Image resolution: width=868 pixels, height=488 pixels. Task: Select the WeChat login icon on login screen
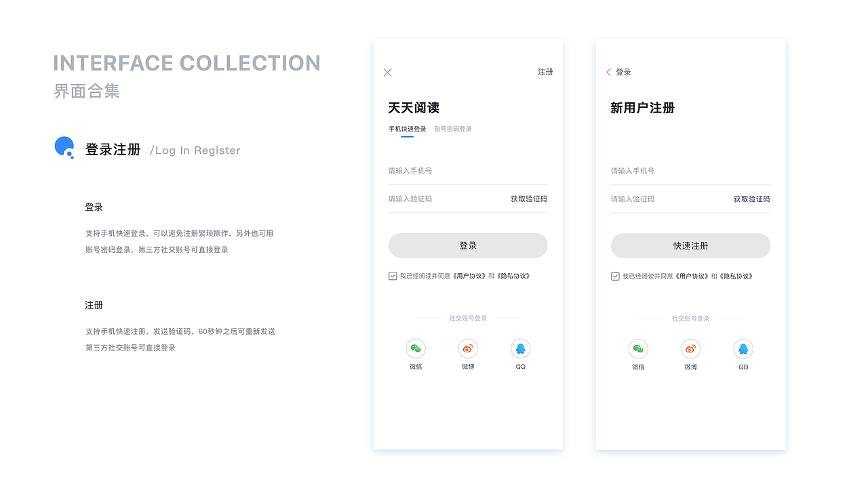coord(416,348)
